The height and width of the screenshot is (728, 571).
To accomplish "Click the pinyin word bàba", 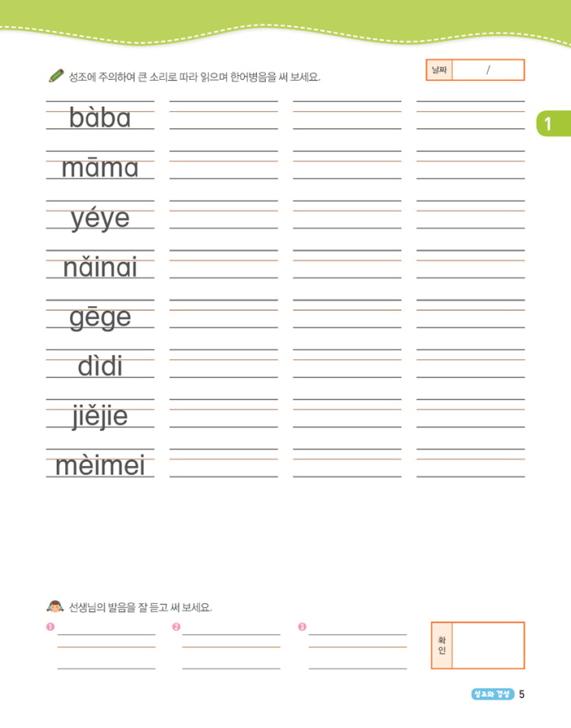I will 100,119.
